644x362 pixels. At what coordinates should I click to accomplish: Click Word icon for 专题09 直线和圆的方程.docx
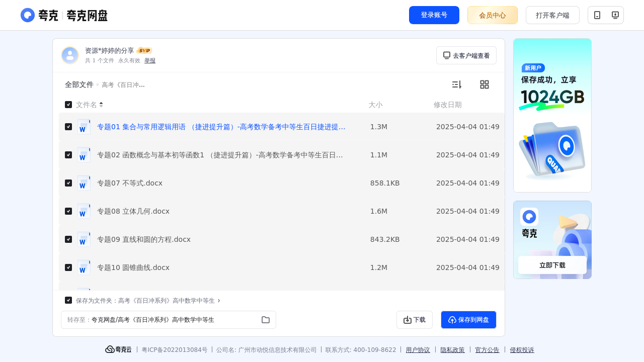pyautogui.click(x=84, y=239)
